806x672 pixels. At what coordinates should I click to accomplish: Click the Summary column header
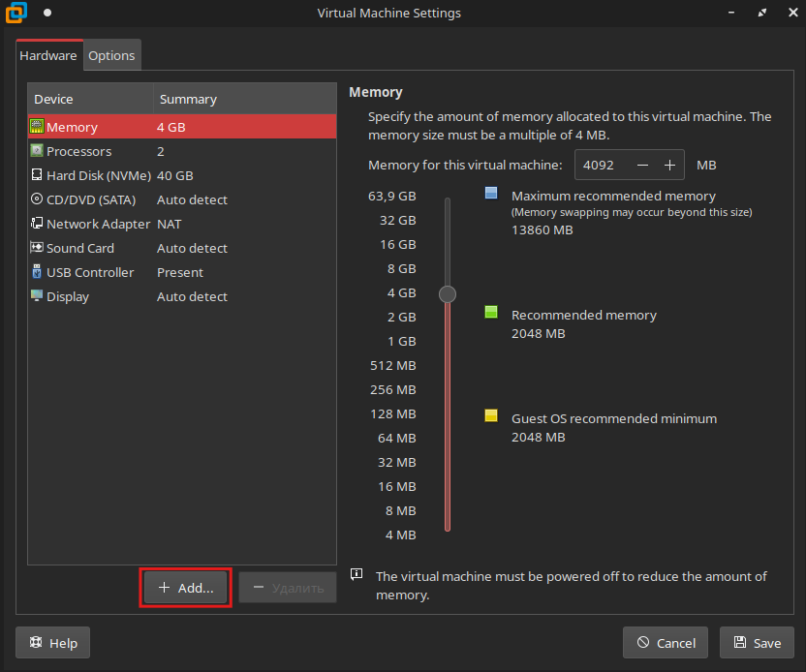coord(188,99)
